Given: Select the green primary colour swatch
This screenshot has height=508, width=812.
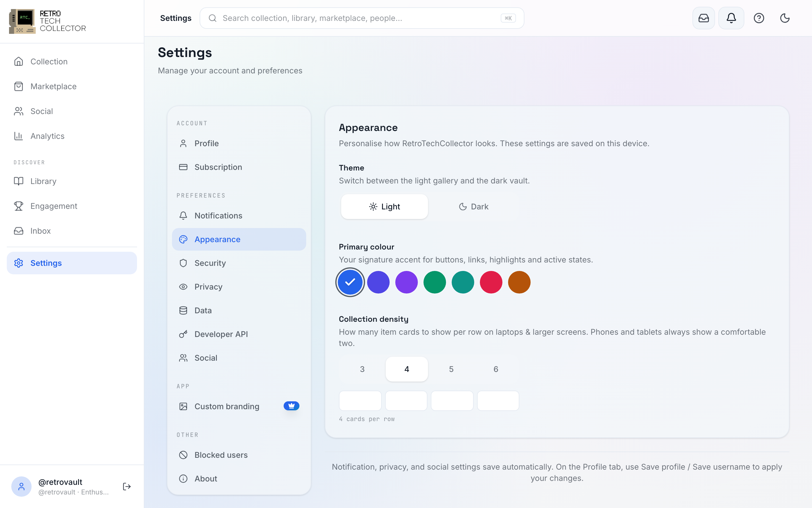Looking at the screenshot, I should coord(434,282).
